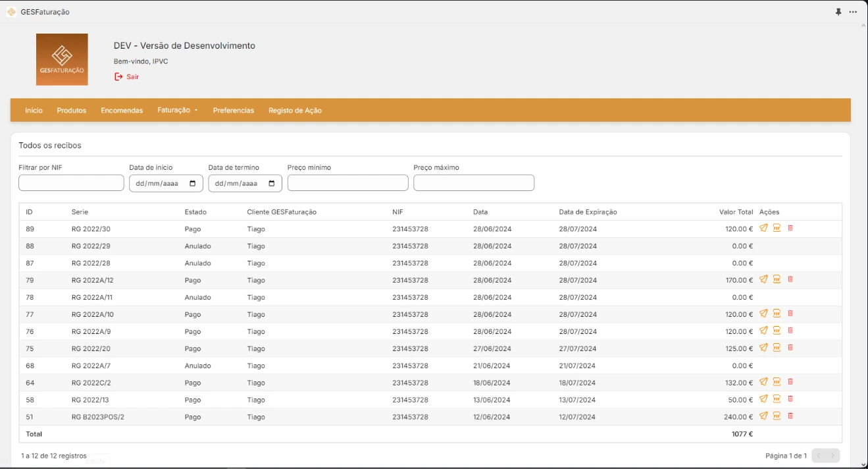
Task: Download PDF for receipt RG 2022/13
Action: (777, 399)
